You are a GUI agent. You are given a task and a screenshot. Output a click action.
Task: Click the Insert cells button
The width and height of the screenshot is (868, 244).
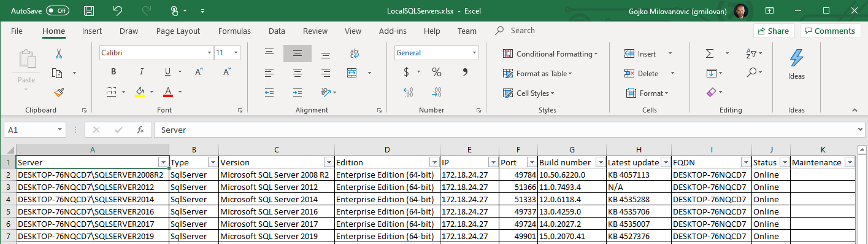click(x=640, y=53)
